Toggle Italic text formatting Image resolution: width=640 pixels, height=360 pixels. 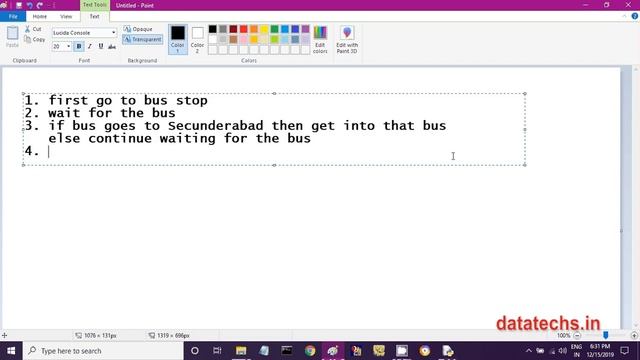(x=90, y=47)
